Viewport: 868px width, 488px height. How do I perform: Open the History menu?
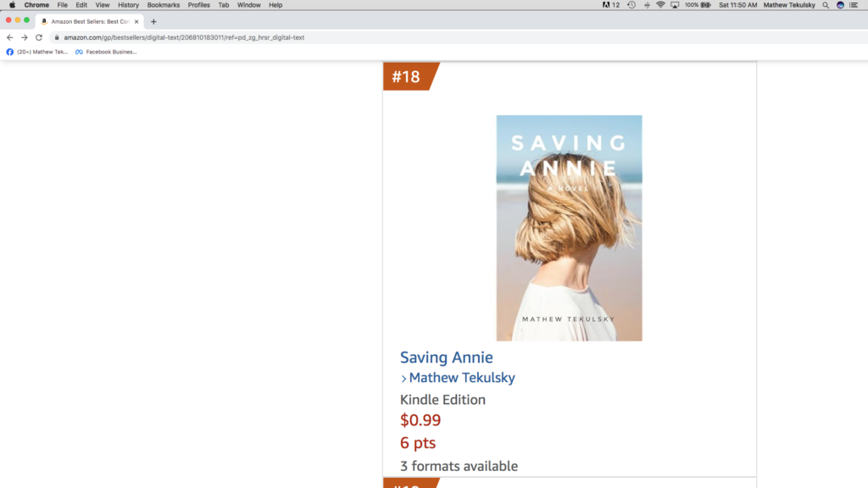coord(129,5)
